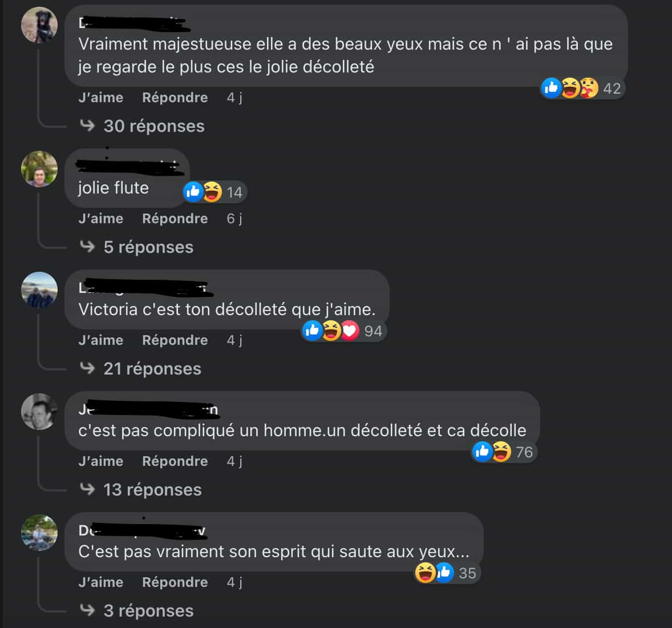Click the like reaction icon on the 42-reaction comment
Screen dimensions: 672x628
(x=551, y=88)
